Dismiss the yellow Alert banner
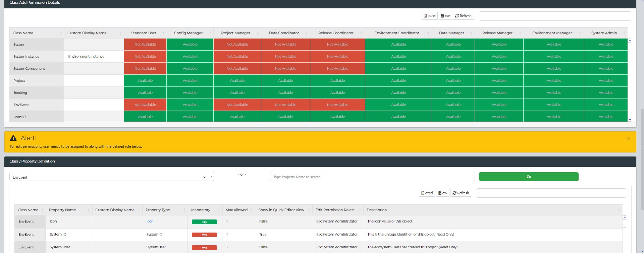 coord(628,138)
